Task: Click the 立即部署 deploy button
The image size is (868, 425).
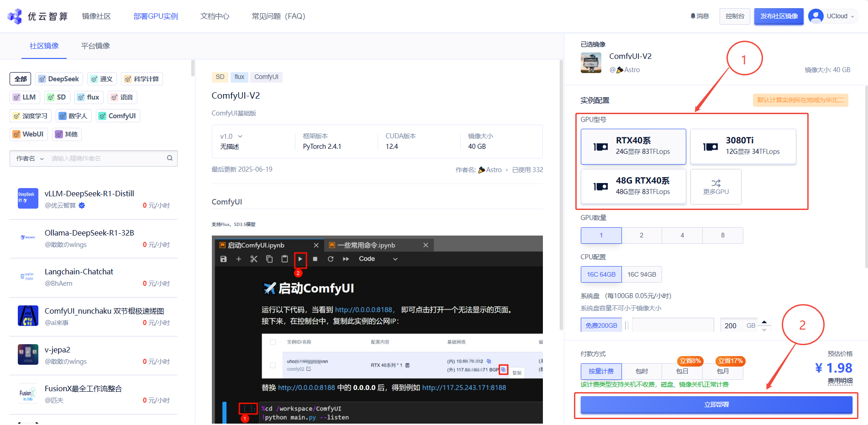Action: click(716, 404)
